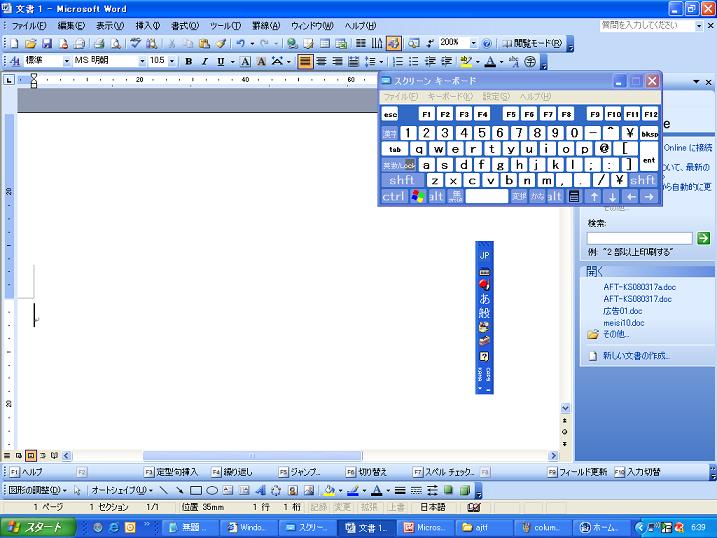Open recent file meisi10.doc

pos(624,323)
